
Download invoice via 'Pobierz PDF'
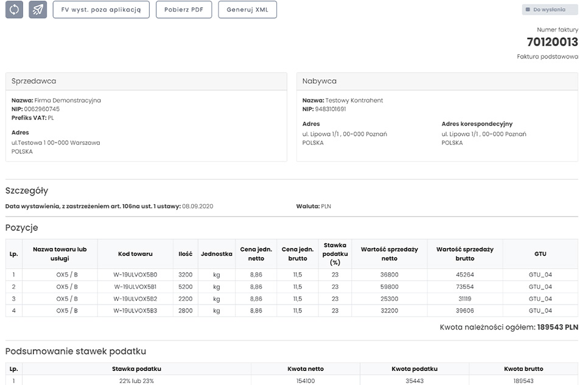[184, 10]
